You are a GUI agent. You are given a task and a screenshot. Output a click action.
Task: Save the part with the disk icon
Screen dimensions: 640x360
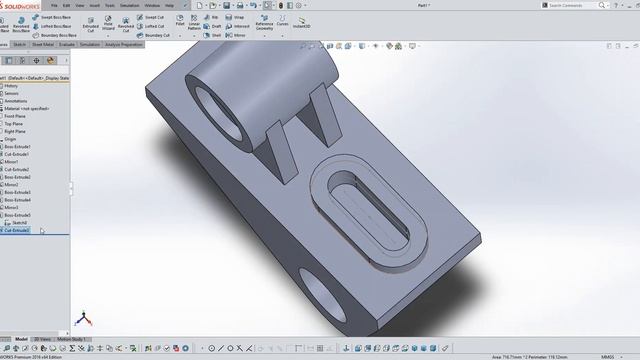coord(227,5)
